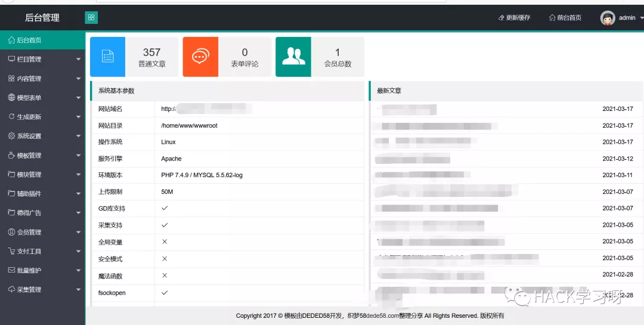The height and width of the screenshot is (325, 644).
Task: Click the eraser icon beside 更新缓存
Action: 501,18
